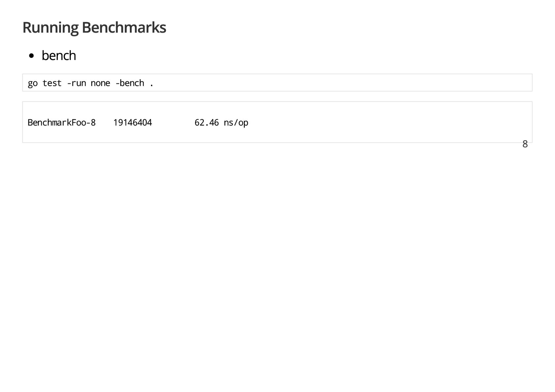Viewport: 555px width, 392px height.
Task: Click "go" in the command code block
Action: coord(32,83)
